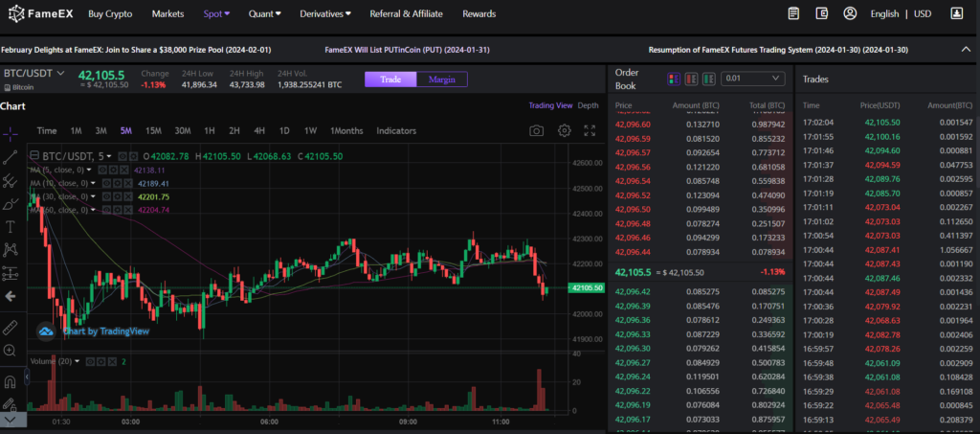This screenshot has width=980, height=434.
Task: Expand Volume (20) legend arrow
Action: point(77,361)
